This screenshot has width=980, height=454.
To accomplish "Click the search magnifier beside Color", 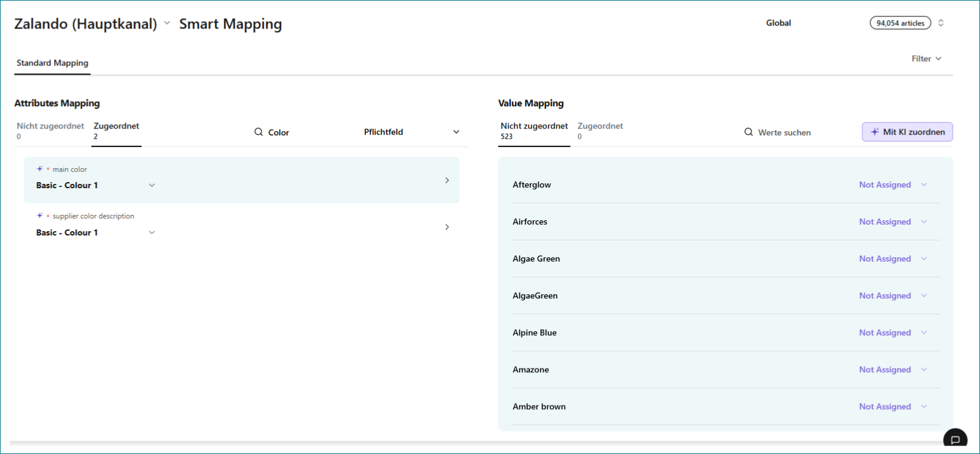I will point(259,132).
